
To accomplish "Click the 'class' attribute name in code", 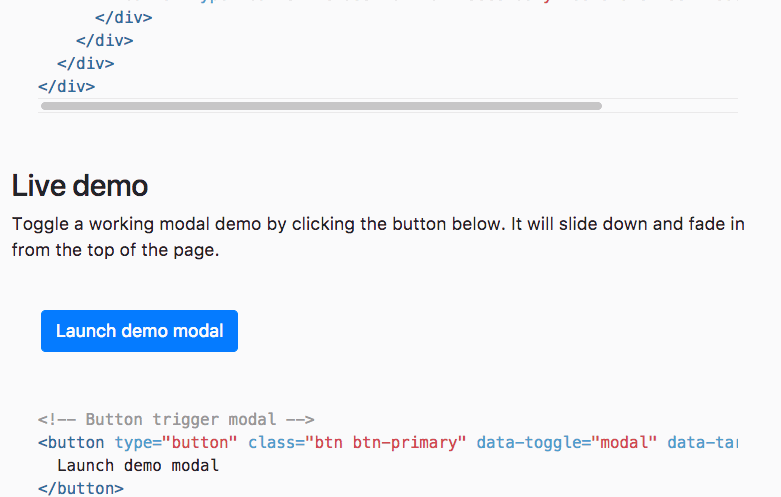I will [x=272, y=442].
